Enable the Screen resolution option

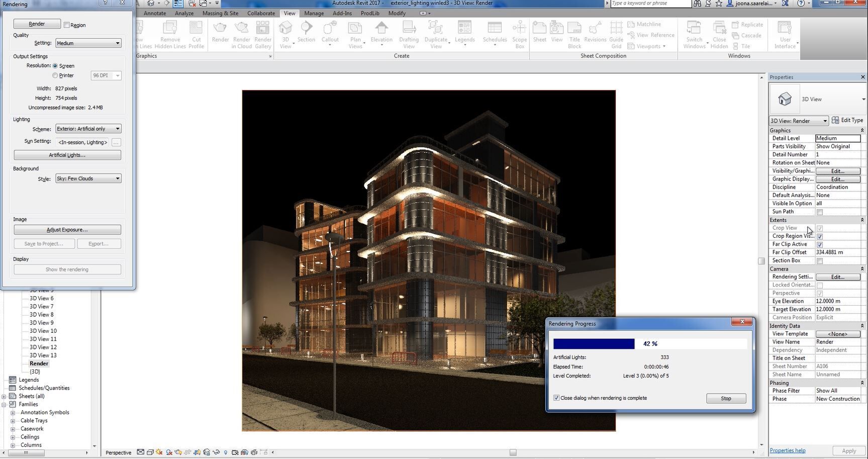point(55,65)
